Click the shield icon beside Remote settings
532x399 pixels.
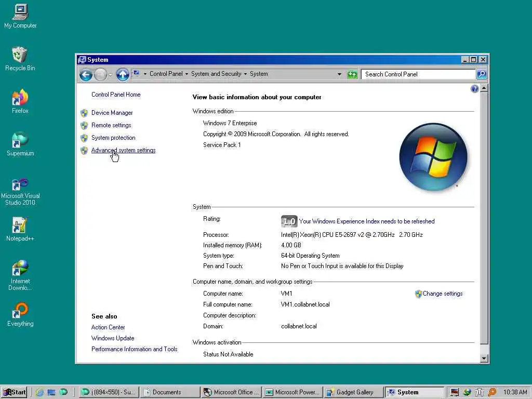point(84,126)
